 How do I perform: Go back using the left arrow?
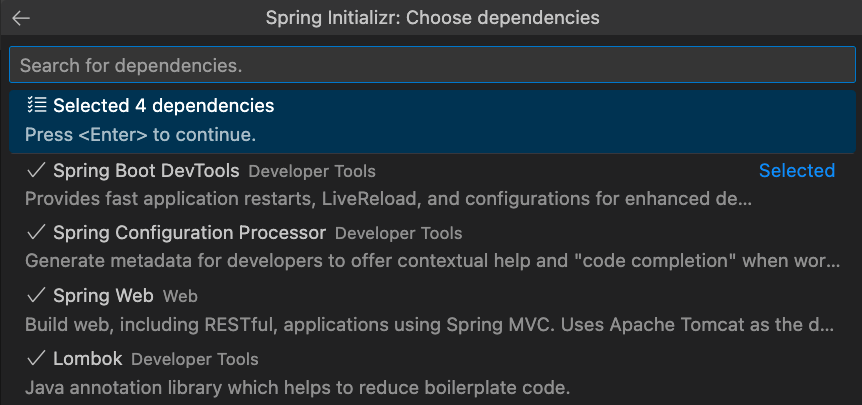point(21,18)
